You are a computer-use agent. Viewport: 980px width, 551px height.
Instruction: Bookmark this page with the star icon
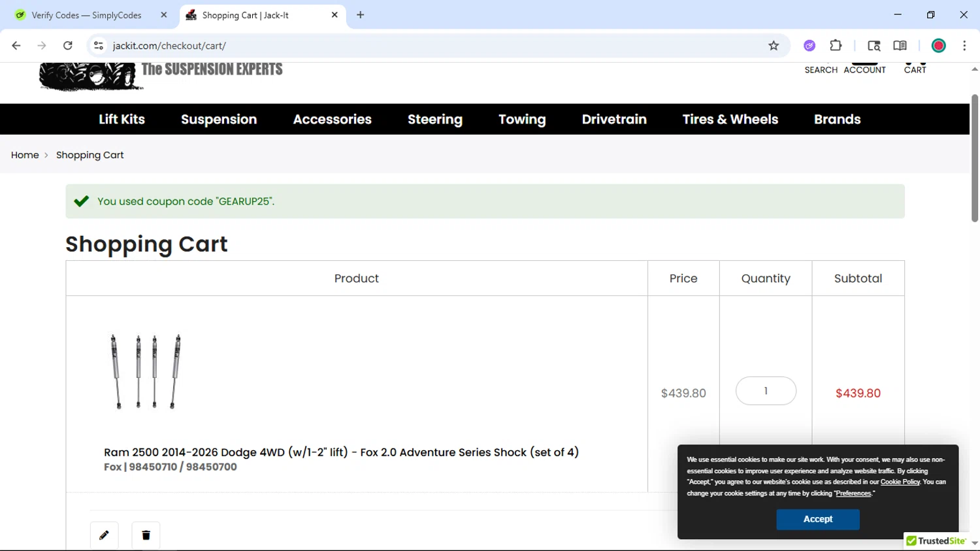click(x=774, y=46)
